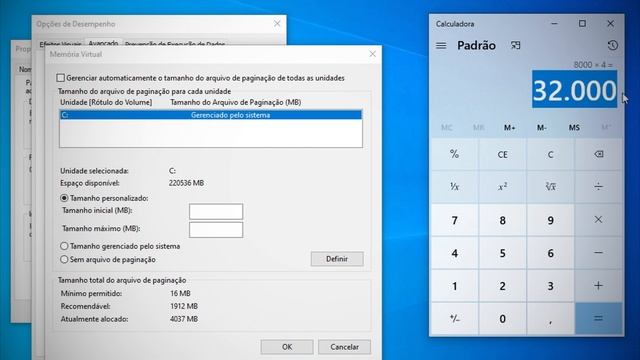Click the C clear key

(x=550, y=154)
